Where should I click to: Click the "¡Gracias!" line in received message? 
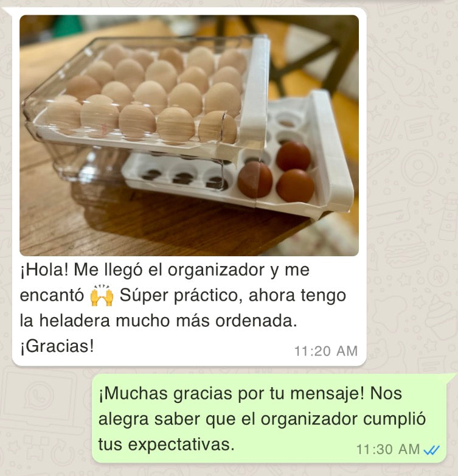pos(57,346)
